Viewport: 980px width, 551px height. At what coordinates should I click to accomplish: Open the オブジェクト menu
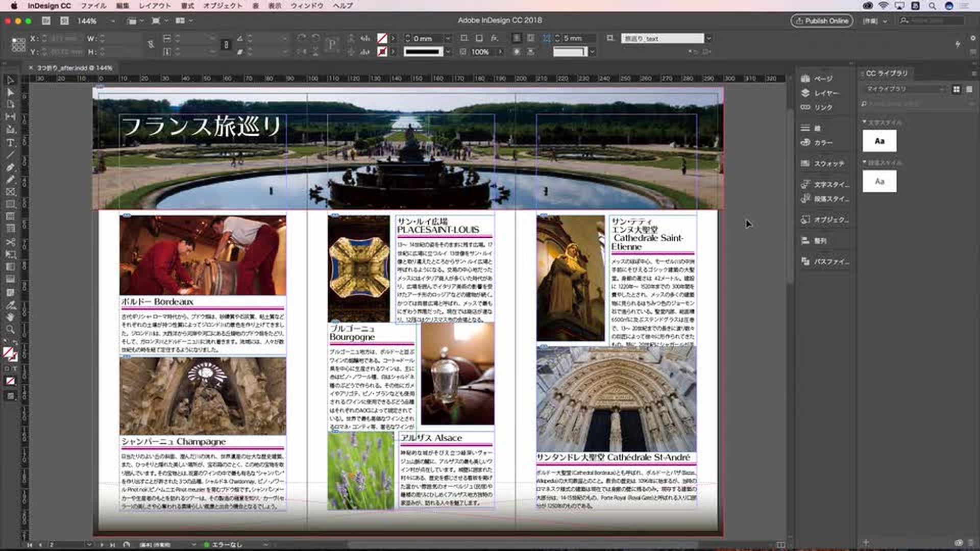[223, 6]
